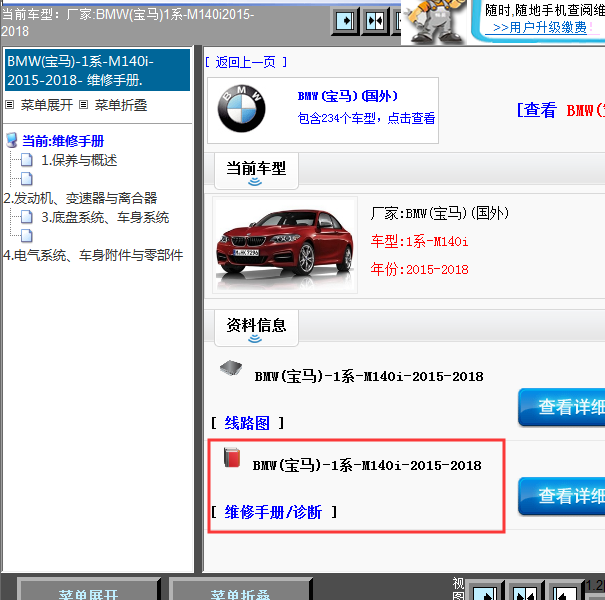Select the highlighted BMW 1系-M140i 维修手册 header
The image size is (605, 600).
click(97, 70)
